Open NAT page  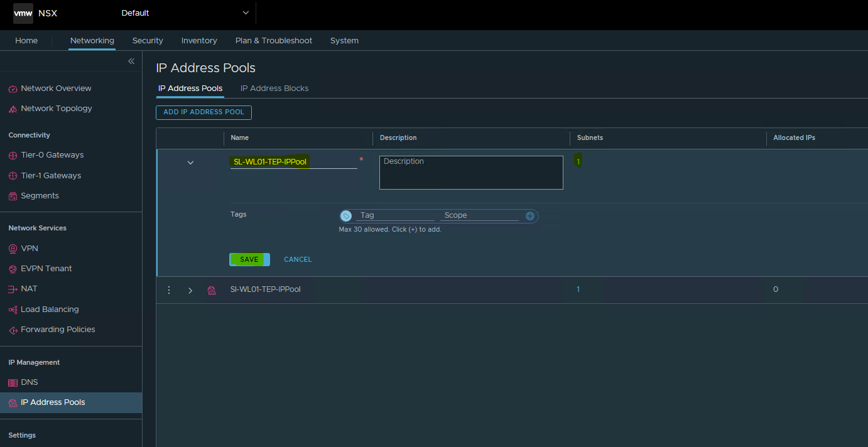(x=29, y=289)
